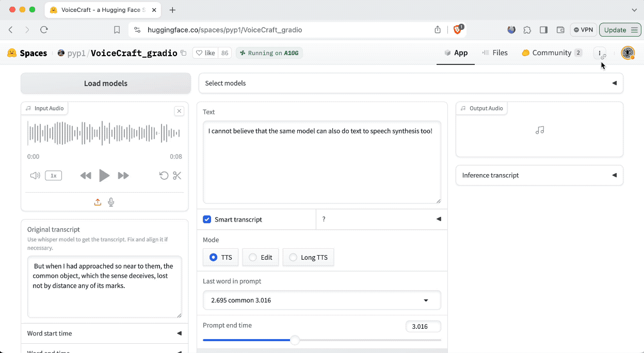Switch to the Files tab
The height and width of the screenshot is (353, 644).
[x=495, y=53]
